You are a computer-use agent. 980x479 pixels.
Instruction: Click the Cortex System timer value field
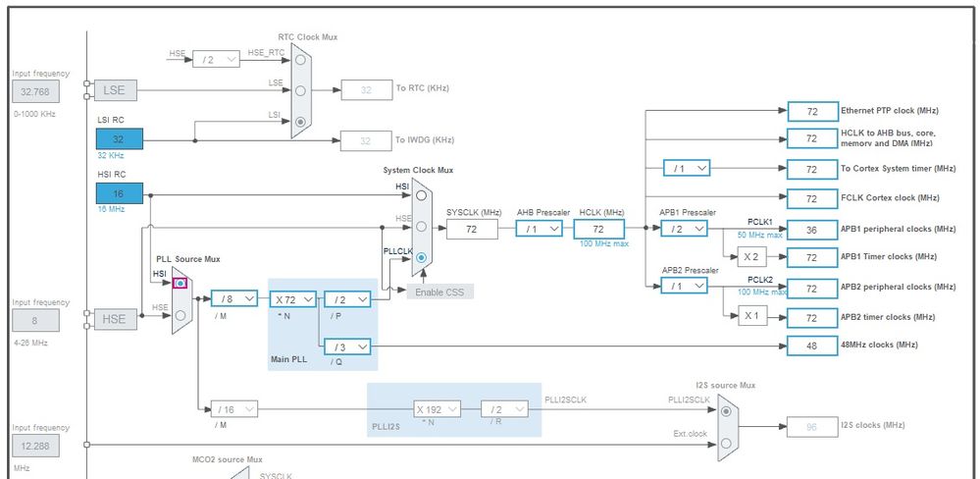(812, 170)
